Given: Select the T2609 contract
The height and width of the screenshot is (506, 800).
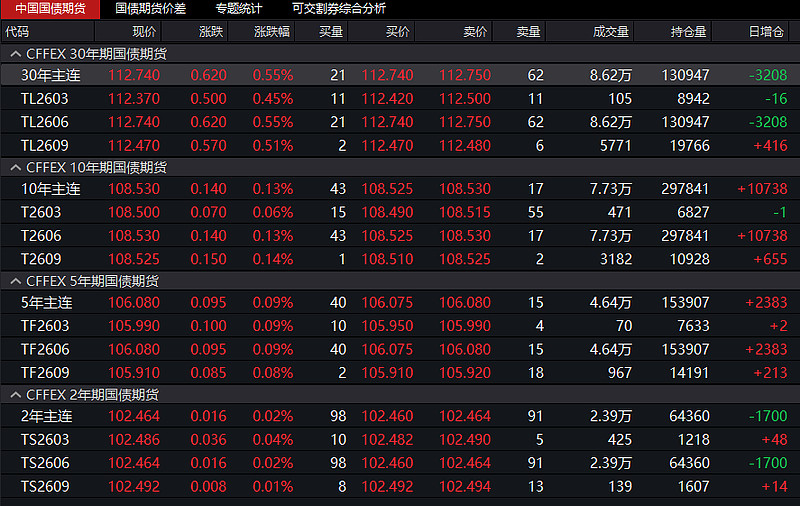Looking at the screenshot, I should 400,259.
